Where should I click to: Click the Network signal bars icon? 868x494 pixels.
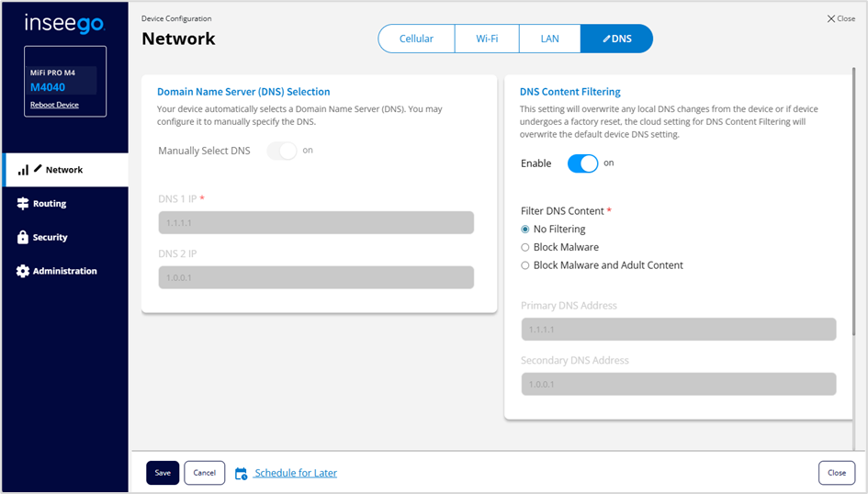23,170
